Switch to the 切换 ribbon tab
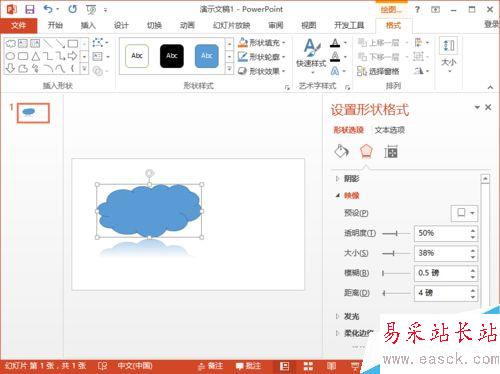500x374 pixels. [154, 25]
